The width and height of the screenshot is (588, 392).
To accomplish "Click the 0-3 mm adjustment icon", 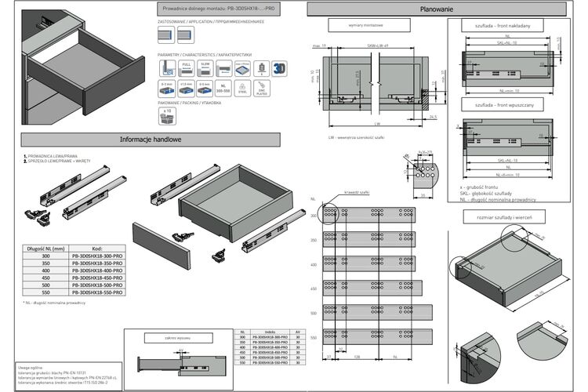I will [167, 89].
